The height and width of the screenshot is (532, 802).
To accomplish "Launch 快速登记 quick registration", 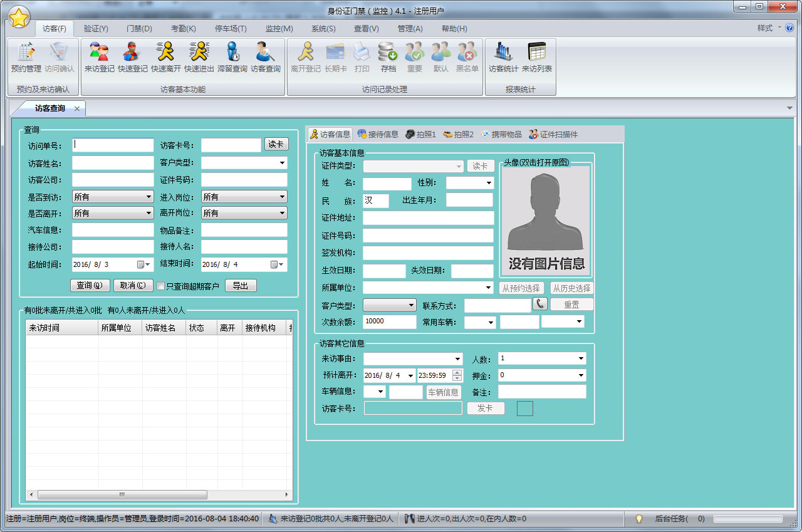I will [133, 58].
